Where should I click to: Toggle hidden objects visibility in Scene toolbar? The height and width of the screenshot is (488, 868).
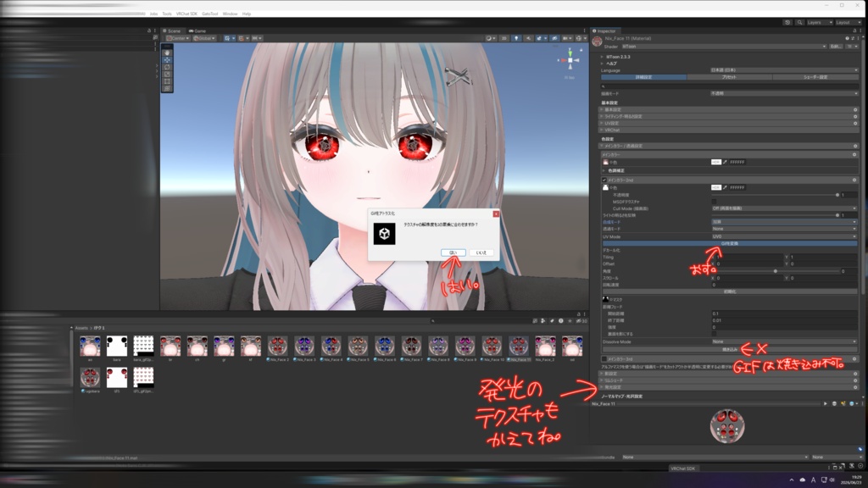click(x=554, y=38)
